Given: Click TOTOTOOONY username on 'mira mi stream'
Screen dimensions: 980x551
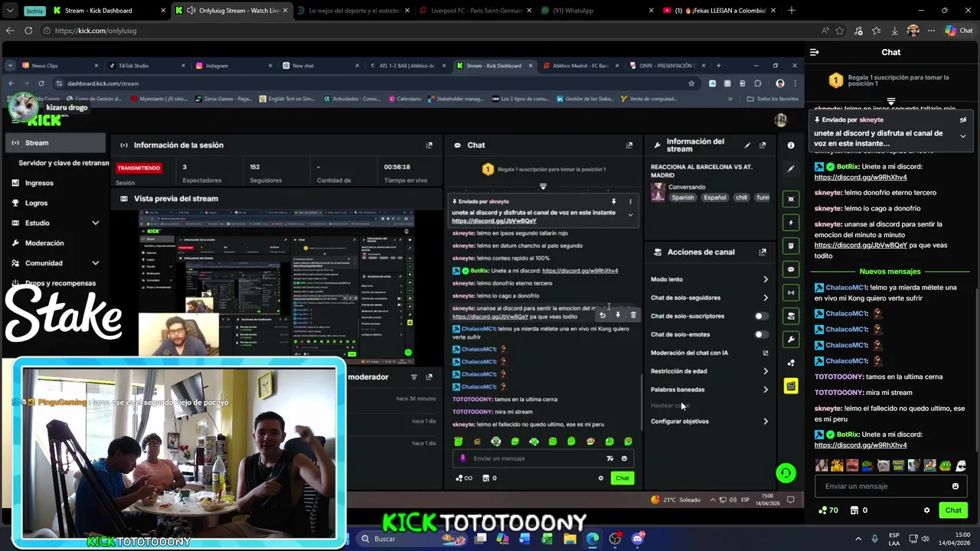Looking at the screenshot, I should tap(838, 393).
